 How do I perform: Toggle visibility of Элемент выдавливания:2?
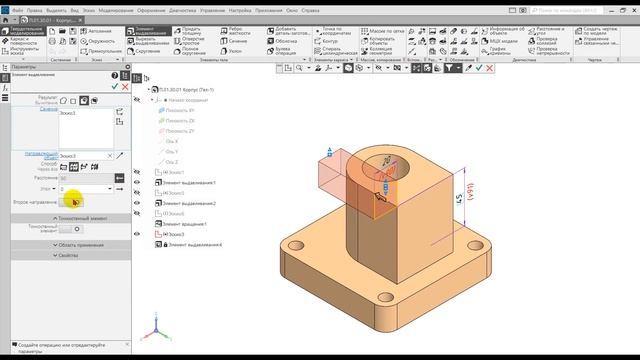[x=137, y=203]
